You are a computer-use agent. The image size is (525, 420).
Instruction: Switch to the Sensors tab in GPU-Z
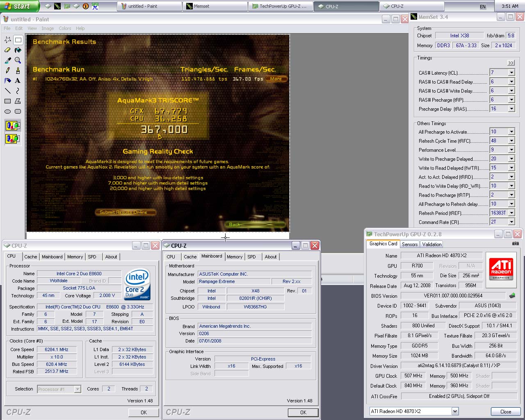[x=410, y=244]
